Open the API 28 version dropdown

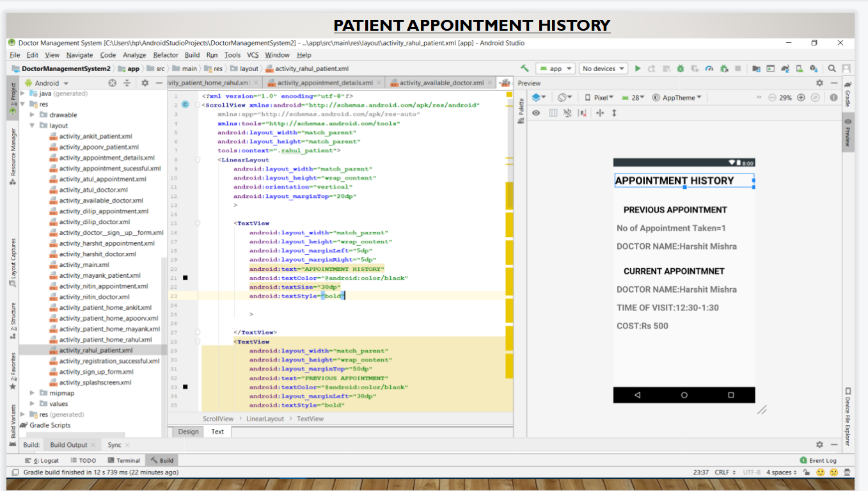pos(633,98)
